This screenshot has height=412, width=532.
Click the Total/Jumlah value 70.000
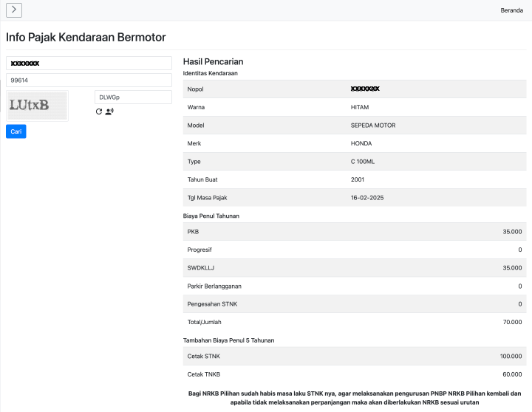(512, 322)
